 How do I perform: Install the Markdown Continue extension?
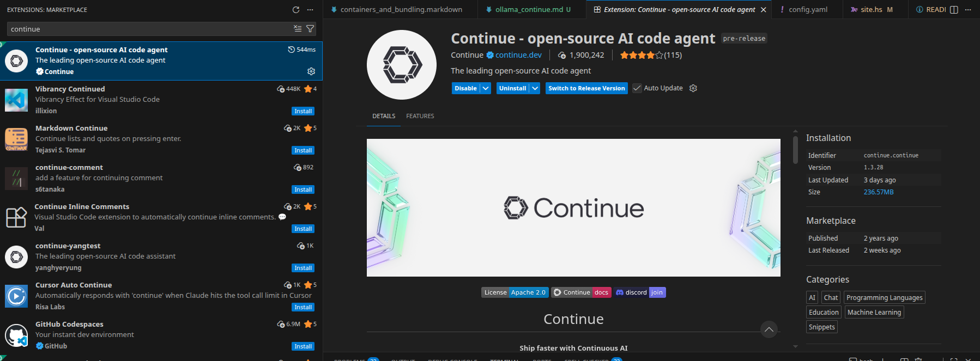pos(303,150)
